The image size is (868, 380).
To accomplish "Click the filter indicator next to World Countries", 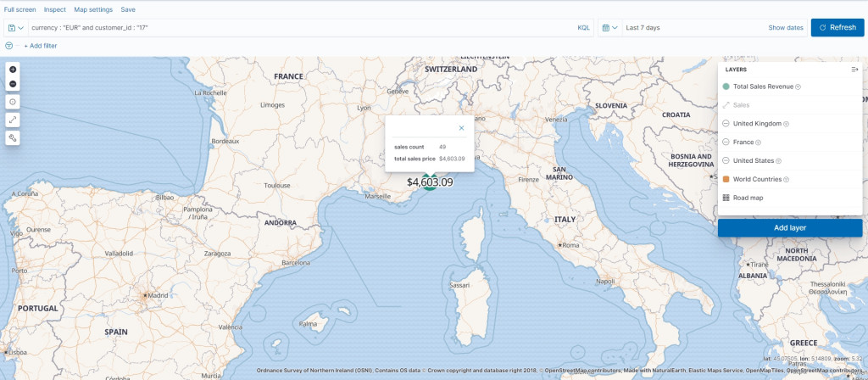I will click(x=786, y=180).
